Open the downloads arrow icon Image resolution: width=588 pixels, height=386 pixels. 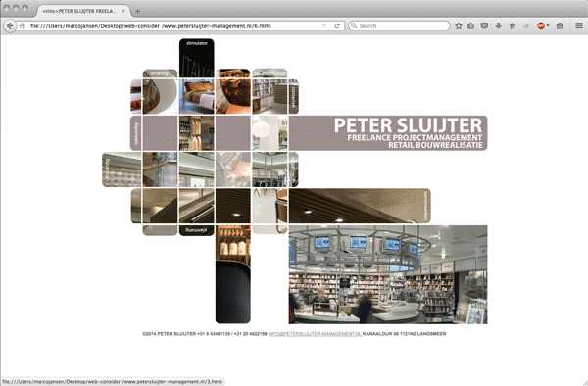coord(499,25)
